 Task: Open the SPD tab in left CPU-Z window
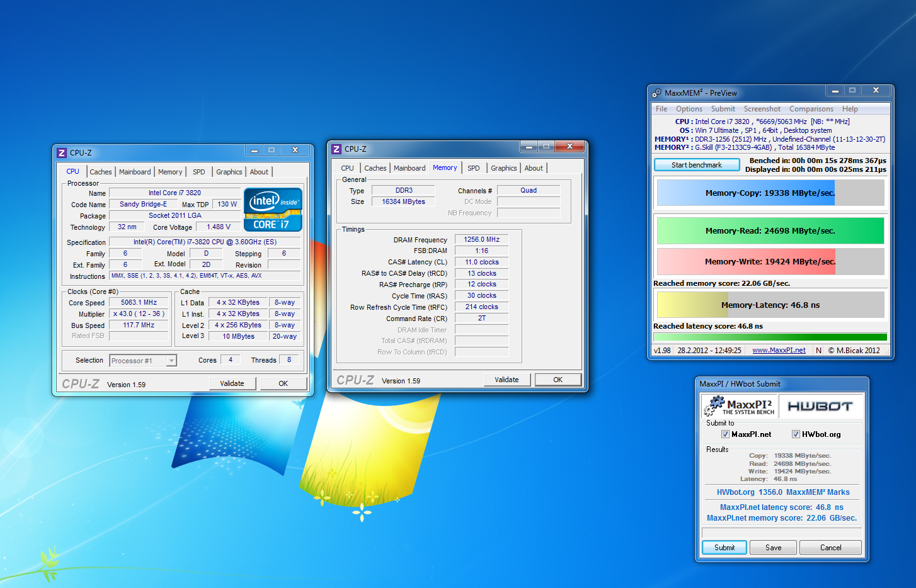click(x=199, y=172)
